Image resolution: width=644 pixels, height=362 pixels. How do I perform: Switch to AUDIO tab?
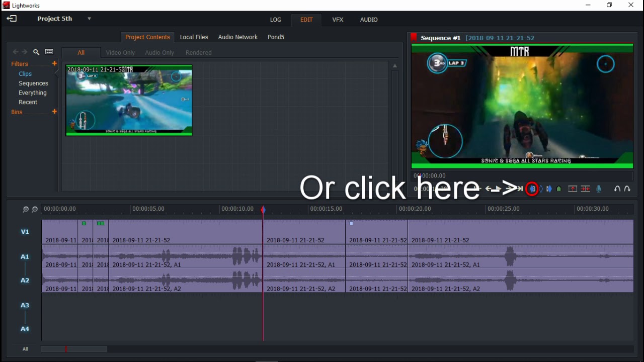[369, 20]
